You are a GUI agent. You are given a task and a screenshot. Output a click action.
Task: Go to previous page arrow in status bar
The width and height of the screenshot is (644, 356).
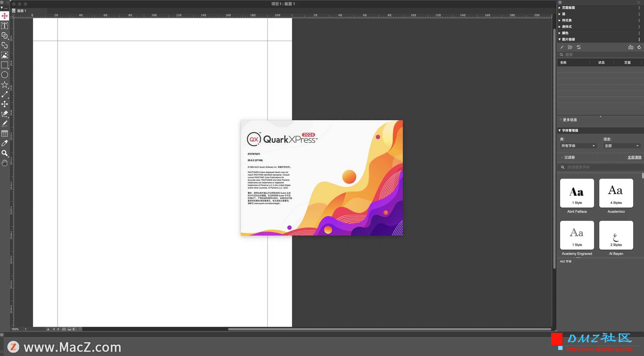coord(54,329)
